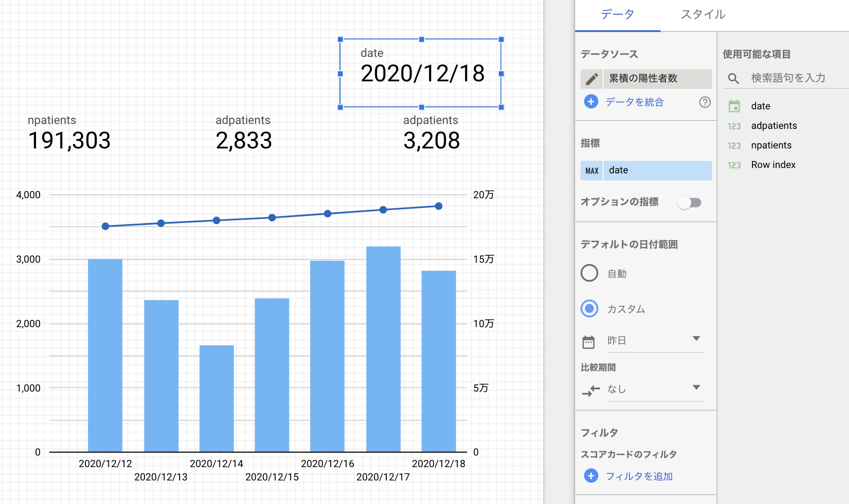Click the plus icon beside データを統合
Image resolution: width=849 pixels, height=504 pixels.
click(x=591, y=102)
